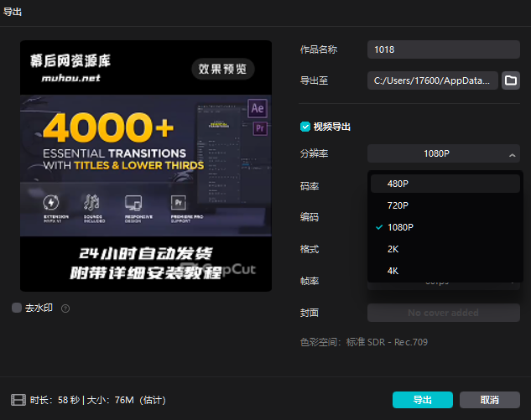Click the 作品名称 field containing 1018
Screen dimensions: 531x420
pyautogui.click(x=443, y=49)
